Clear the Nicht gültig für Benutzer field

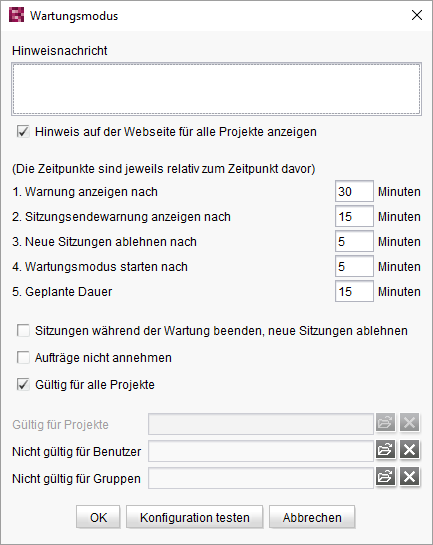410,450
